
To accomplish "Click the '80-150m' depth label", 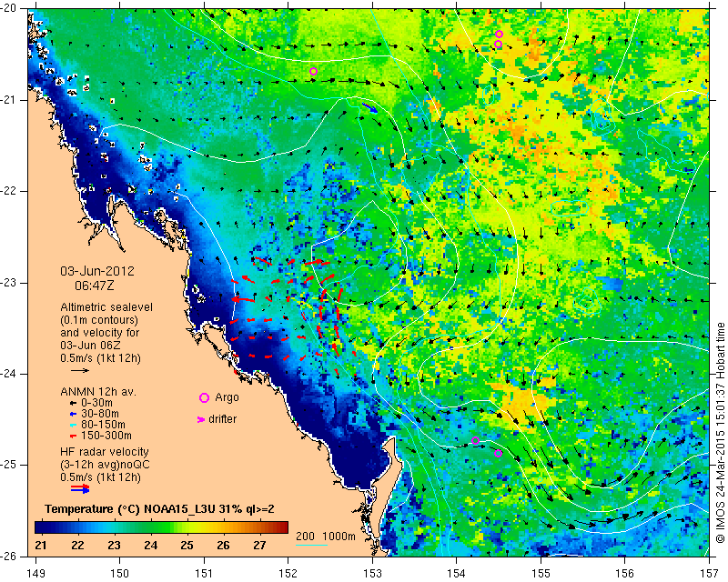I will (103, 424).
